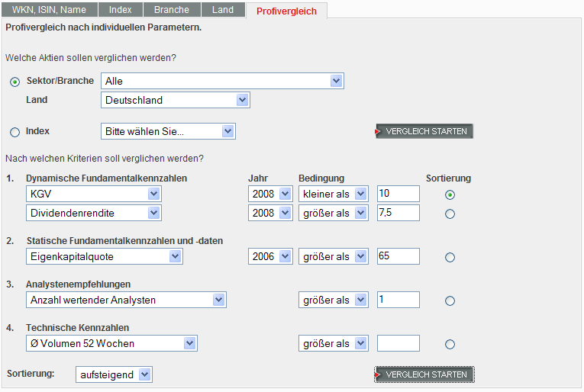Expand the Eigenkapitalquote year 2006 dropdown
The image size is (584, 392).
tap(270, 256)
